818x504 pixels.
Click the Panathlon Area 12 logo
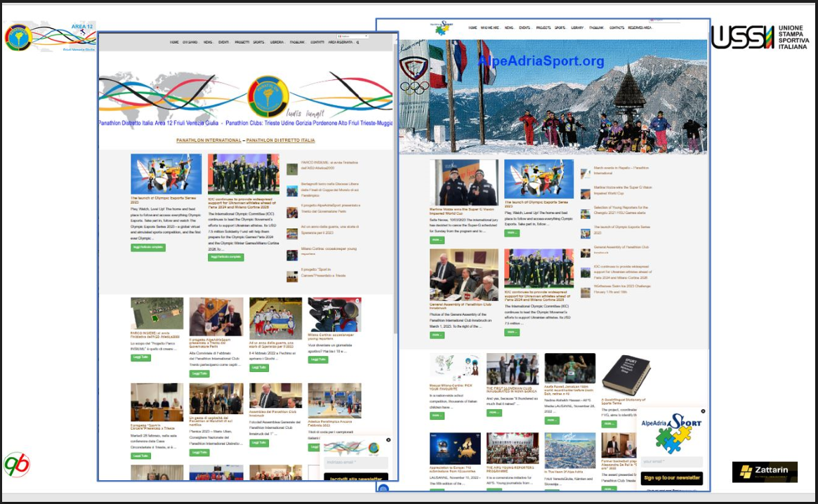pos(50,37)
